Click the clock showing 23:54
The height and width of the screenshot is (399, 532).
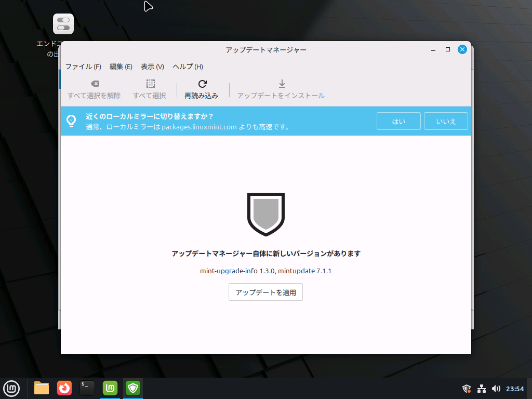tap(515, 388)
